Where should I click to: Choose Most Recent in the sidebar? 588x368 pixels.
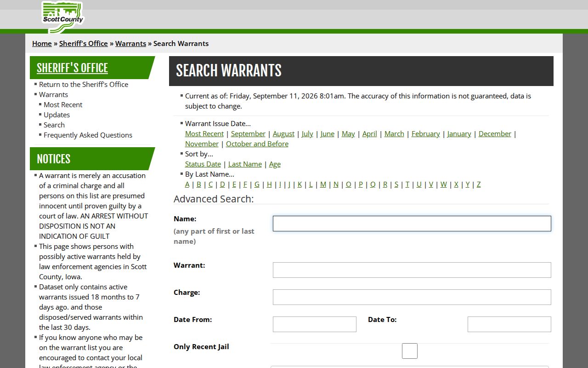pyautogui.click(x=63, y=104)
